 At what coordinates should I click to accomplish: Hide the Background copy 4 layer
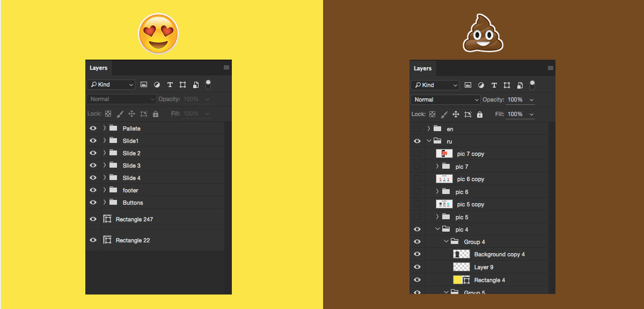(x=418, y=254)
